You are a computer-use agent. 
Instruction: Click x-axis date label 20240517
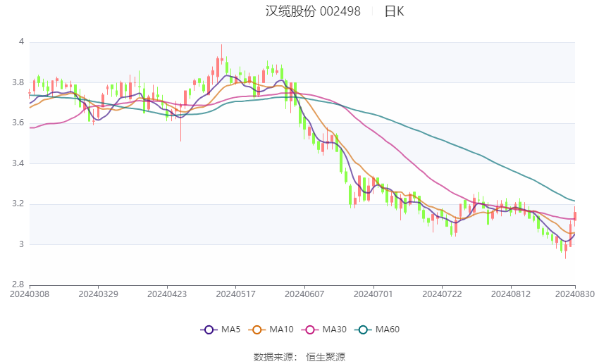pyautogui.click(x=235, y=294)
